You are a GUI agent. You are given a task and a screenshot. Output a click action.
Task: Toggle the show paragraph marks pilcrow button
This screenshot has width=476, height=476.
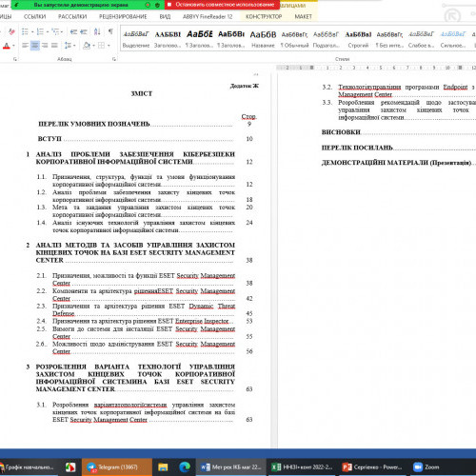point(110,31)
